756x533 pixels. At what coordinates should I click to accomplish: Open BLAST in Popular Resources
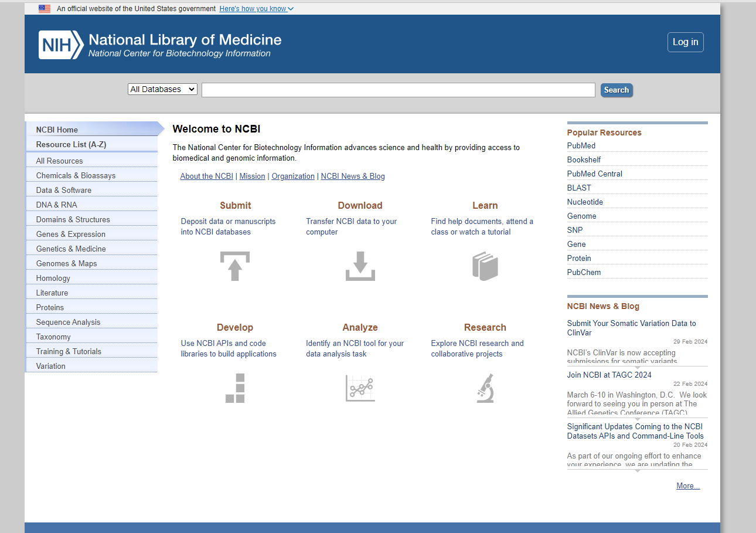[x=579, y=188]
